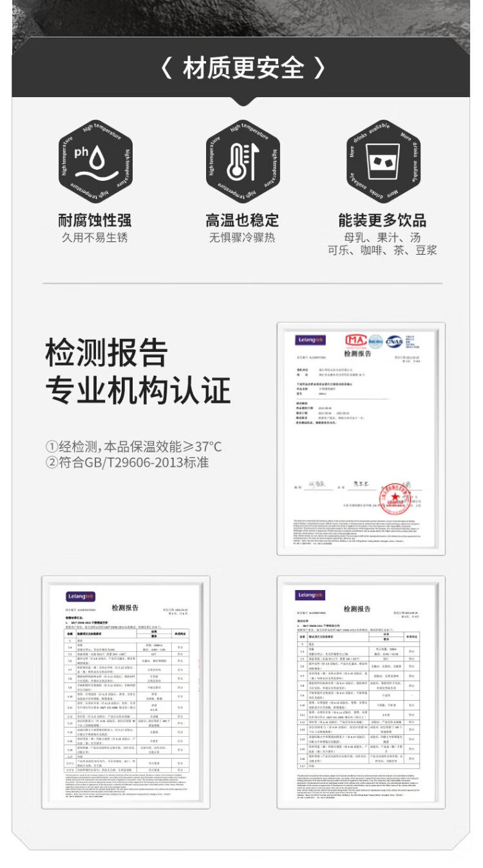Click the left angle bracket beside title
The height and width of the screenshot is (868, 483).
[166, 68]
